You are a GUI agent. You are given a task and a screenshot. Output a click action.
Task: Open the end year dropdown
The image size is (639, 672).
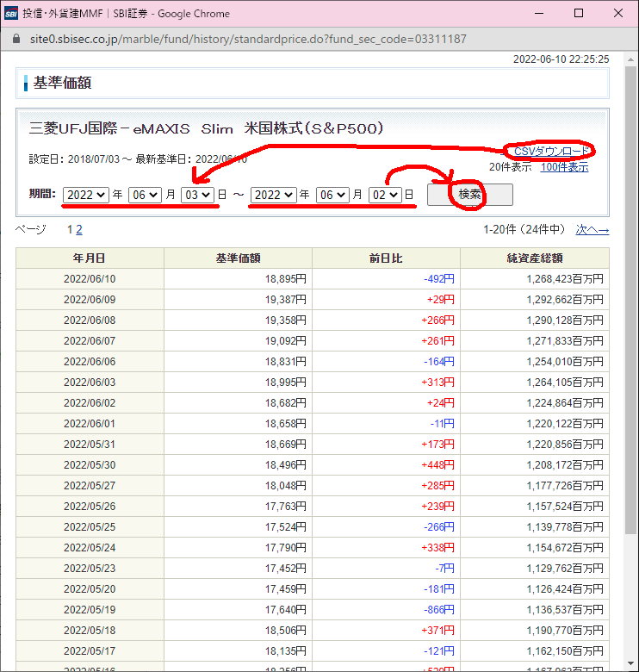coord(273,195)
